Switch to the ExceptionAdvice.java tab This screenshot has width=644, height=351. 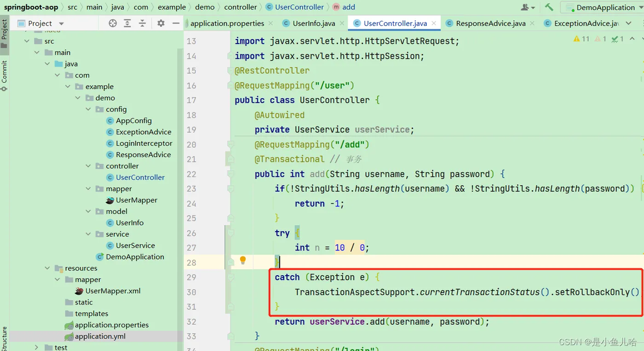click(581, 23)
